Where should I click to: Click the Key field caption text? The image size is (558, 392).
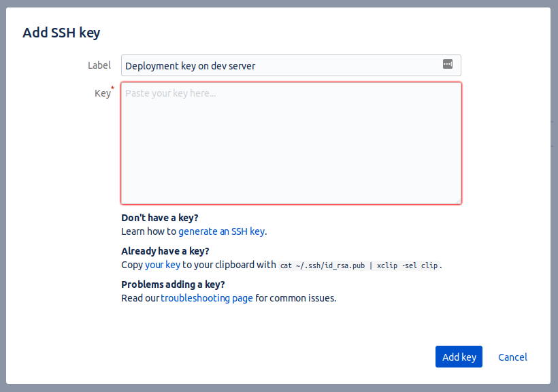pos(103,93)
